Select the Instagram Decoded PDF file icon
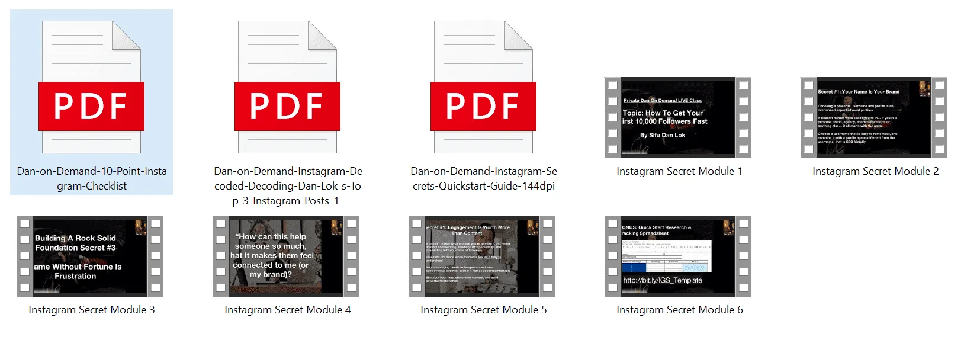980x340 pixels. point(287,87)
